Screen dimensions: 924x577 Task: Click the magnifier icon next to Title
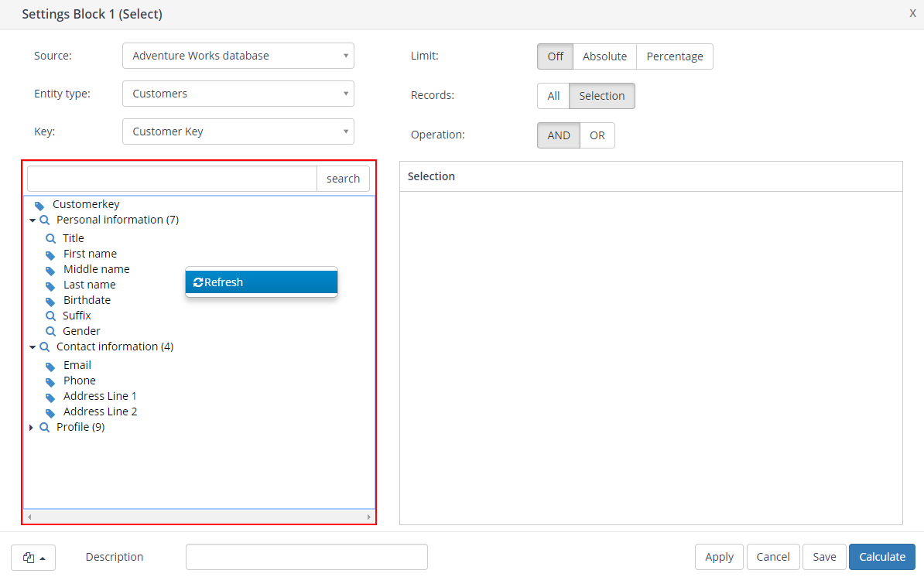tap(51, 238)
